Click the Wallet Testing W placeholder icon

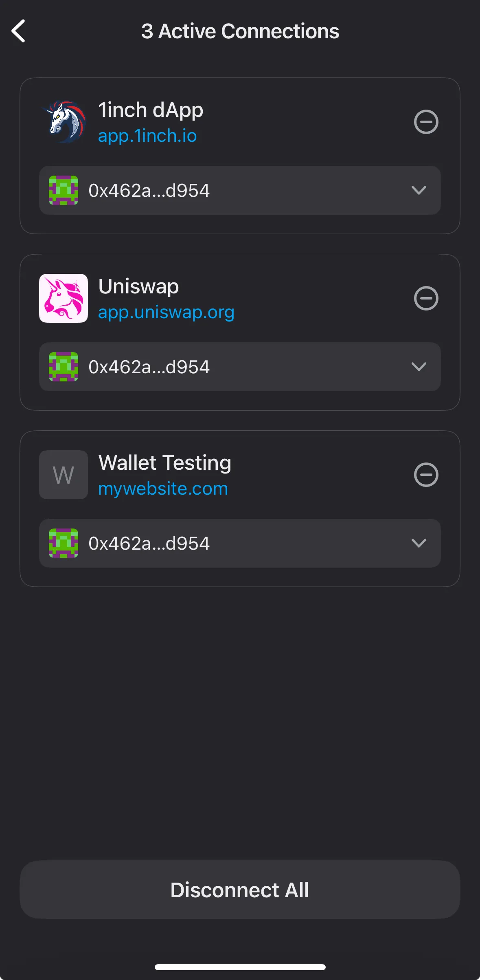coord(64,475)
